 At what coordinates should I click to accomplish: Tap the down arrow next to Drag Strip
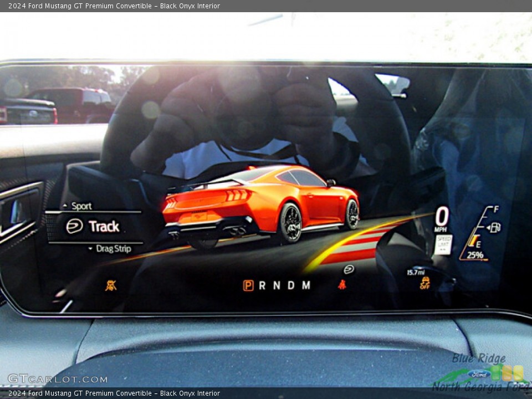tap(90, 249)
